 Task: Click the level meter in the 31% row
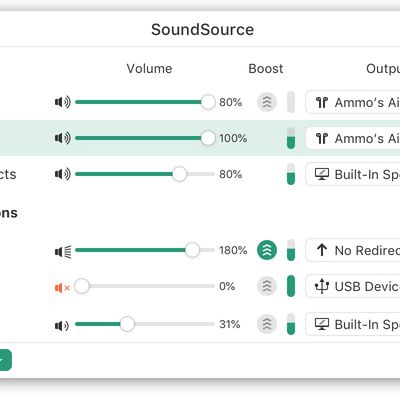pyautogui.click(x=291, y=324)
